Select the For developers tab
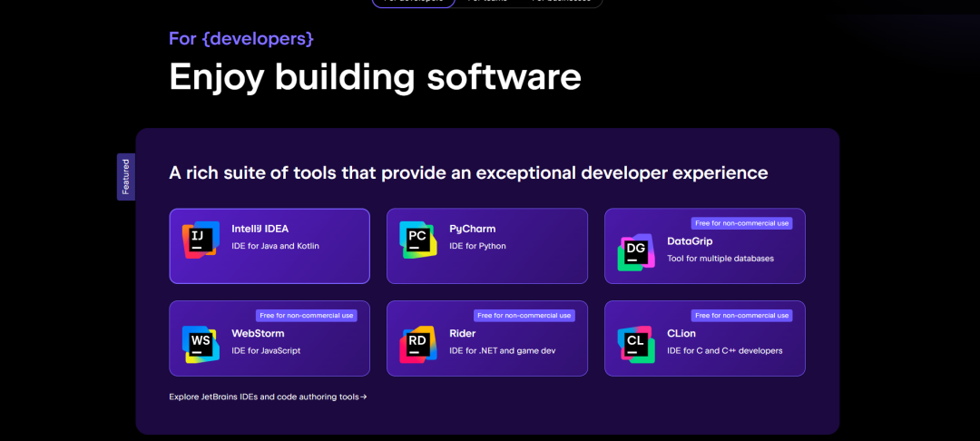The image size is (980, 441). pyautogui.click(x=413, y=2)
